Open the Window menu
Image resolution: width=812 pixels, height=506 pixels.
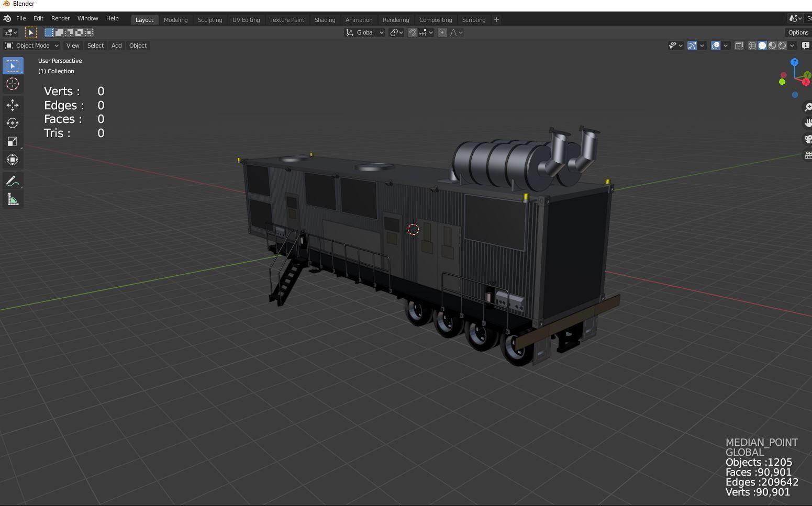click(x=87, y=18)
